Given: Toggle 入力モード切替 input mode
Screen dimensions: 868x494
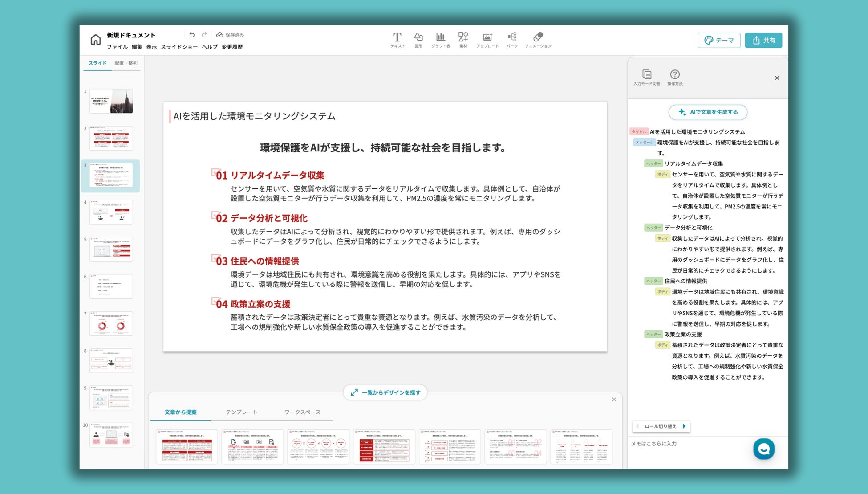Looking at the screenshot, I should click(646, 77).
